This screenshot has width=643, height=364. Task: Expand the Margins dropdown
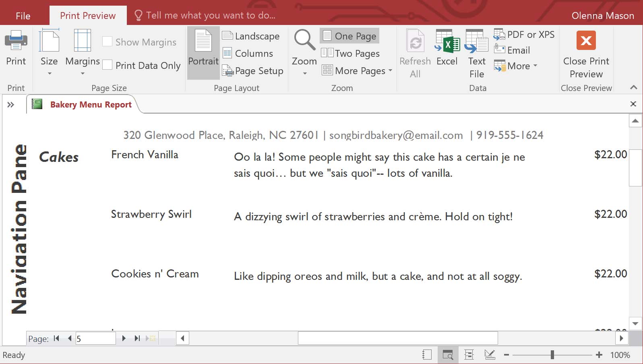(83, 52)
